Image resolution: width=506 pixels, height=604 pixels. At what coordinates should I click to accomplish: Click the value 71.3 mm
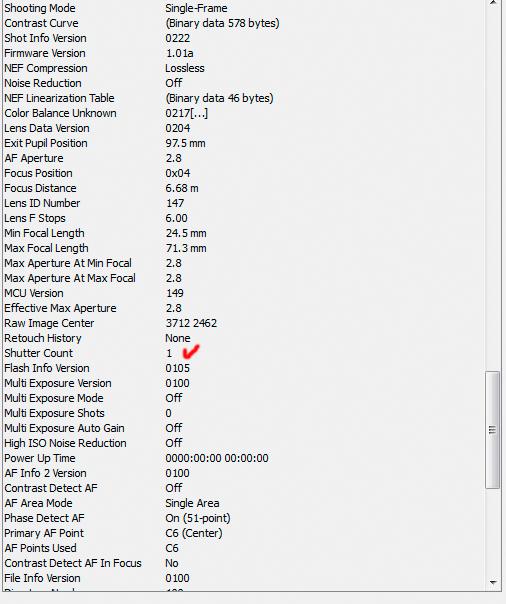point(186,248)
